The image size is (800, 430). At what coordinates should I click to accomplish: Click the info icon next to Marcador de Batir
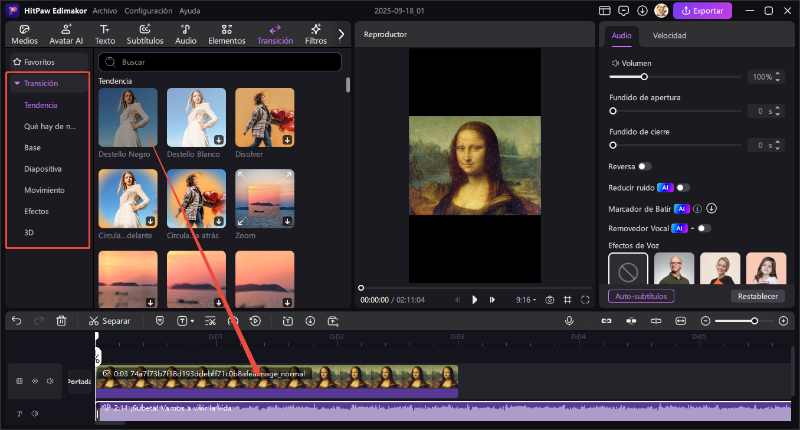click(697, 209)
